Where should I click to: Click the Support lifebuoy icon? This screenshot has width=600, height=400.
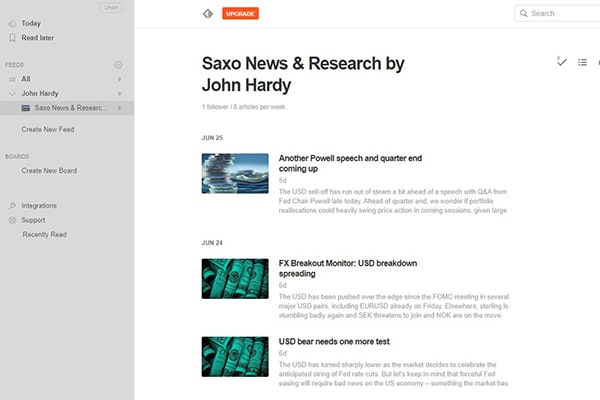click(12, 220)
